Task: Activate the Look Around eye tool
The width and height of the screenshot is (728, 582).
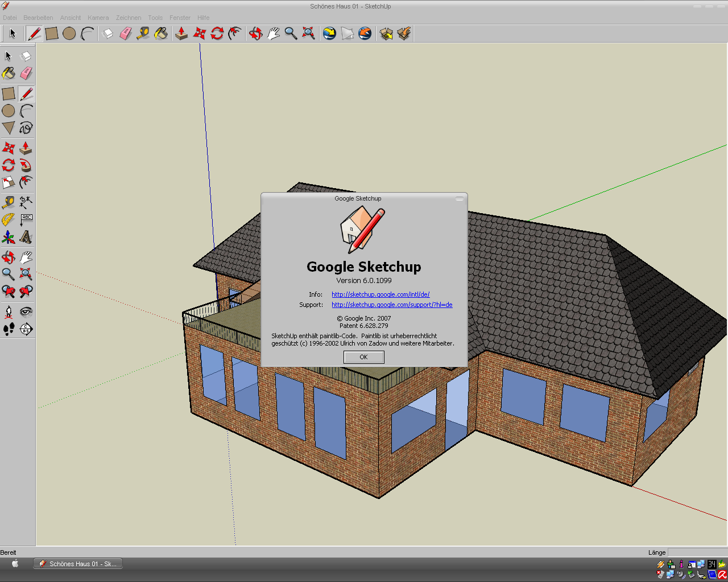Action: [26, 311]
